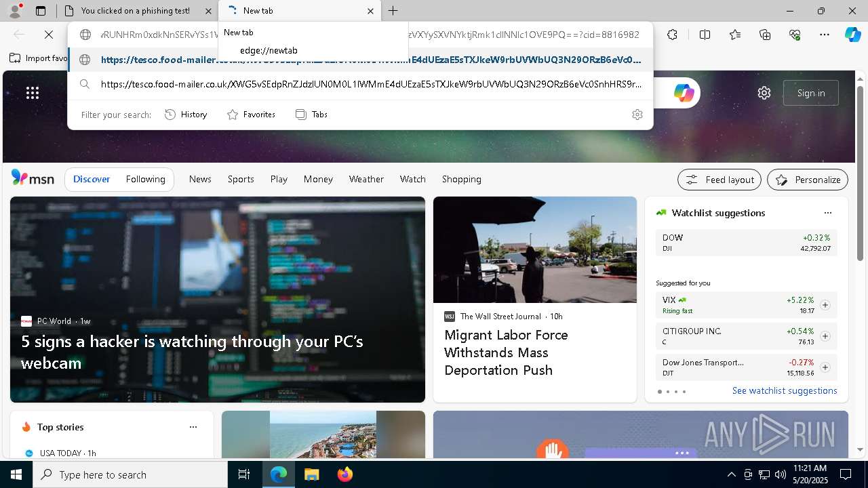The height and width of the screenshot is (488, 868).
Task: Open Browser essentials heart icon
Action: [795, 35]
